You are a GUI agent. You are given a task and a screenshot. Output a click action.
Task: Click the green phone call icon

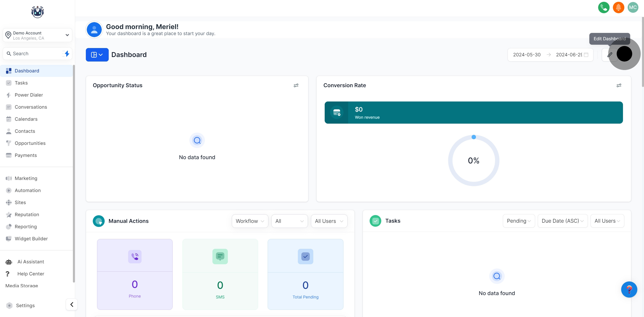tap(604, 8)
